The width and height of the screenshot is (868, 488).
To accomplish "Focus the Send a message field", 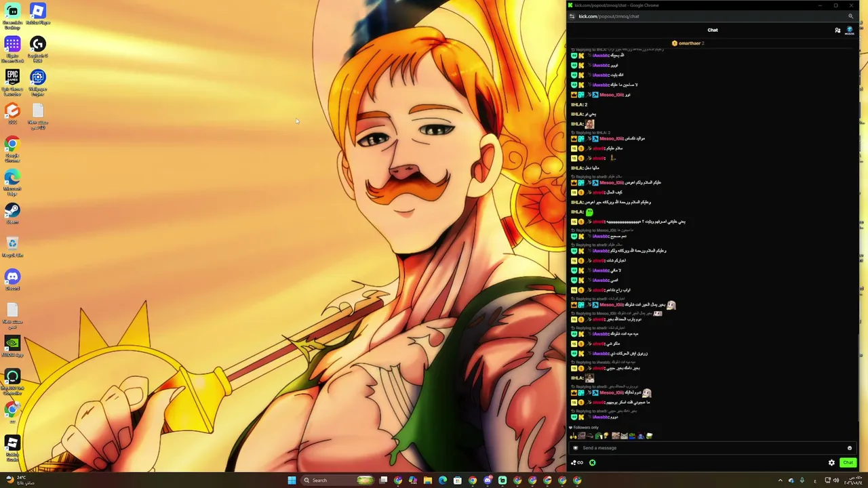I will click(x=712, y=448).
